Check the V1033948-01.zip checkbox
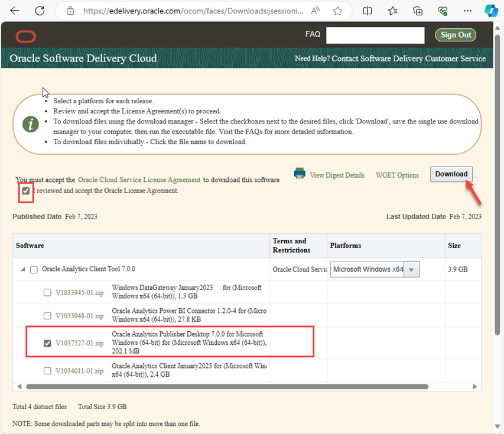 click(47, 315)
